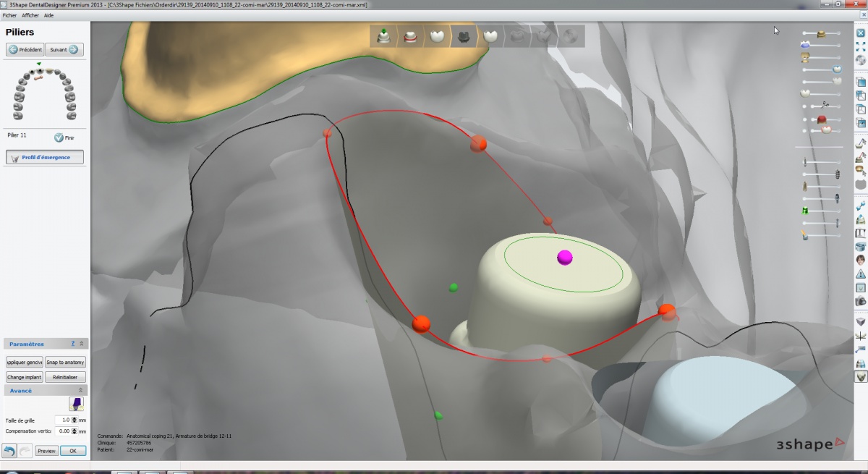Click the zoom-to-fit arrows icon
The image size is (868, 474).
861,46
